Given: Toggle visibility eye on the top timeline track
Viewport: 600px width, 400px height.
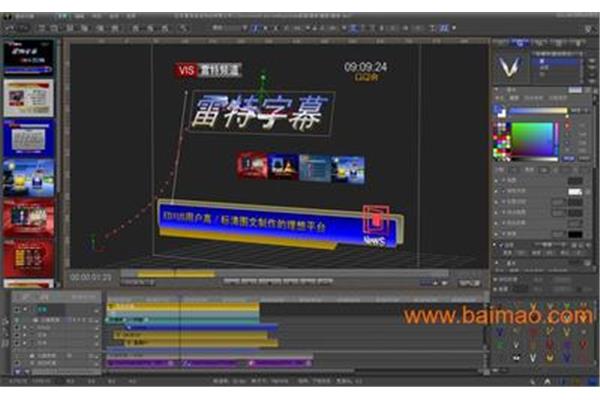Looking at the screenshot, I should click(x=17, y=309).
